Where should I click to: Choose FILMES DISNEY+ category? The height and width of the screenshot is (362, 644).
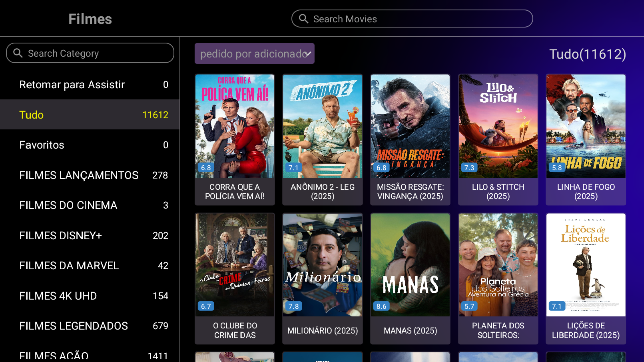90,235
